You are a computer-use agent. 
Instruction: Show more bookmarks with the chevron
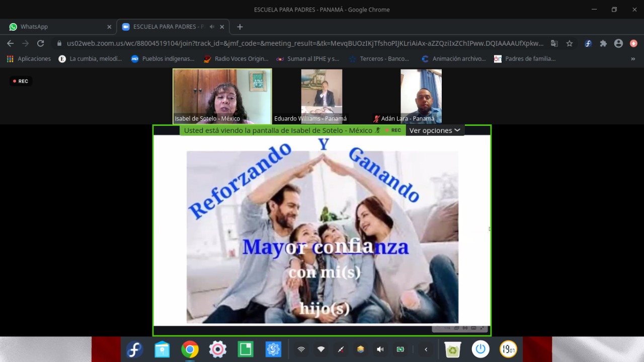click(633, 59)
